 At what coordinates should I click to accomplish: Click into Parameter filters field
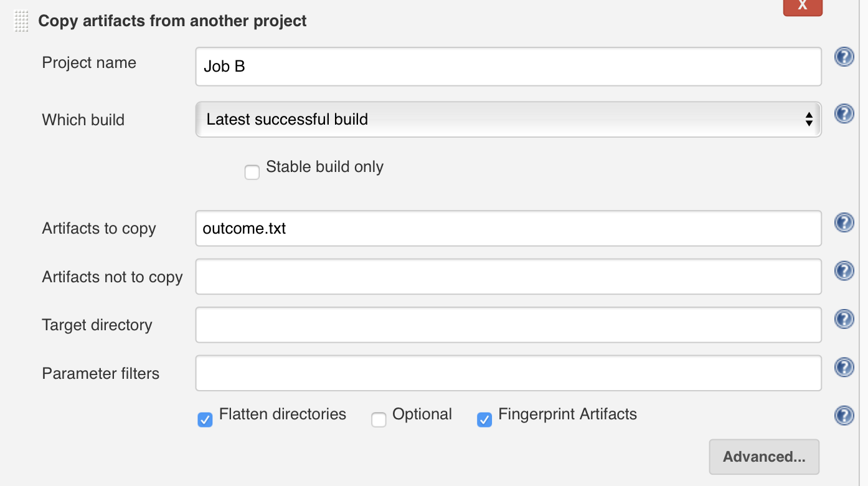click(508, 373)
